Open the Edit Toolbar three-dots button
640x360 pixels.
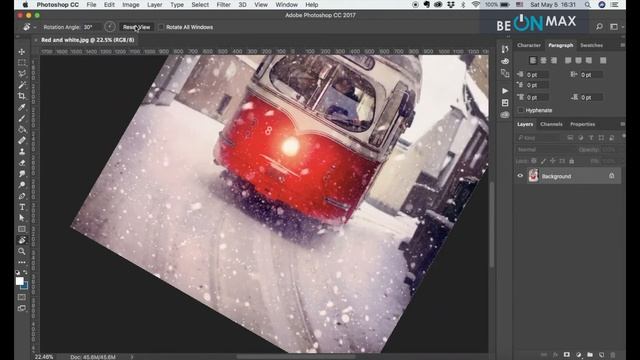22,262
